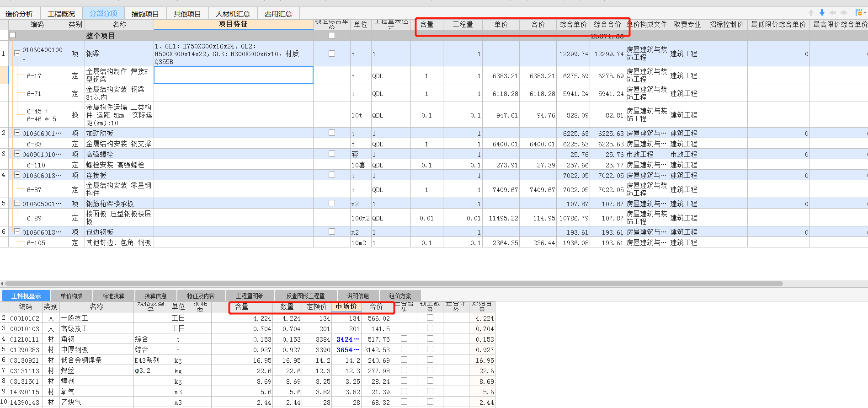Collapse the 整个项目 root row

coord(13,35)
